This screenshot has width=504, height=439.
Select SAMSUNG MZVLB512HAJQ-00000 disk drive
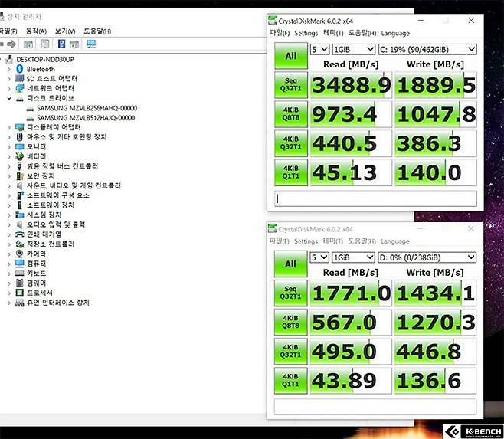click(86, 118)
